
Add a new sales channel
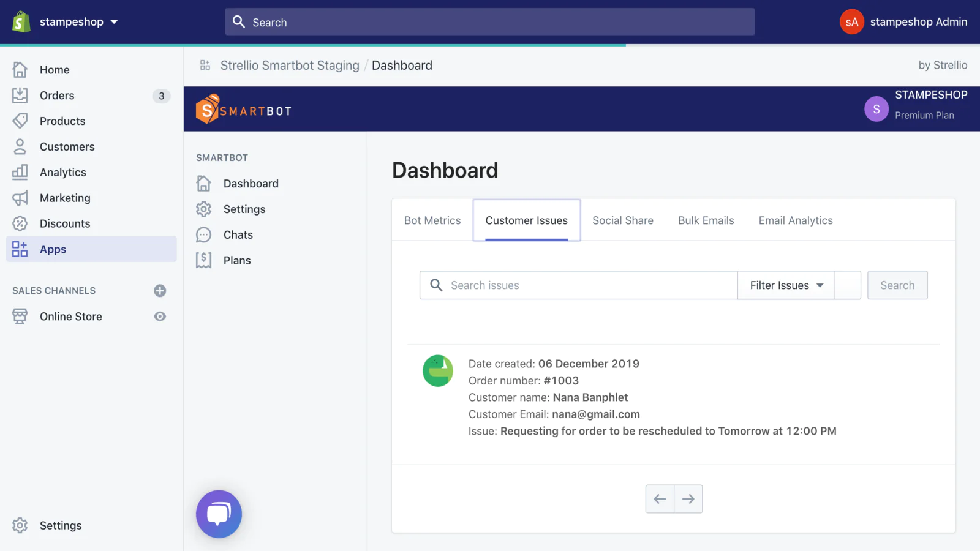(160, 291)
